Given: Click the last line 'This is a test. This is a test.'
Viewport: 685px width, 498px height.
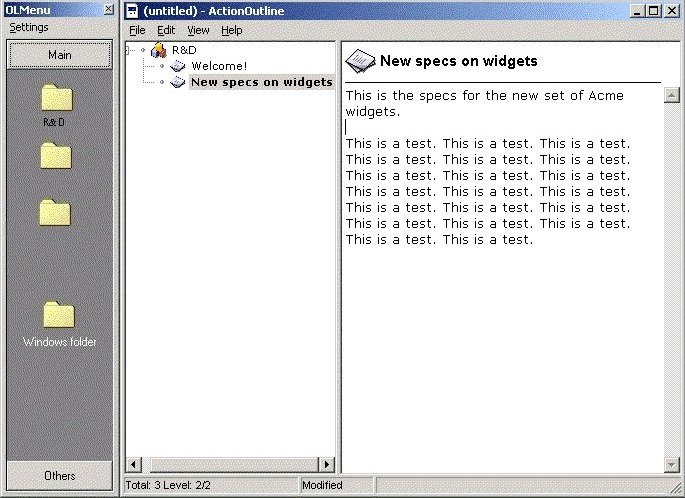Looking at the screenshot, I should click(x=439, y=239).
